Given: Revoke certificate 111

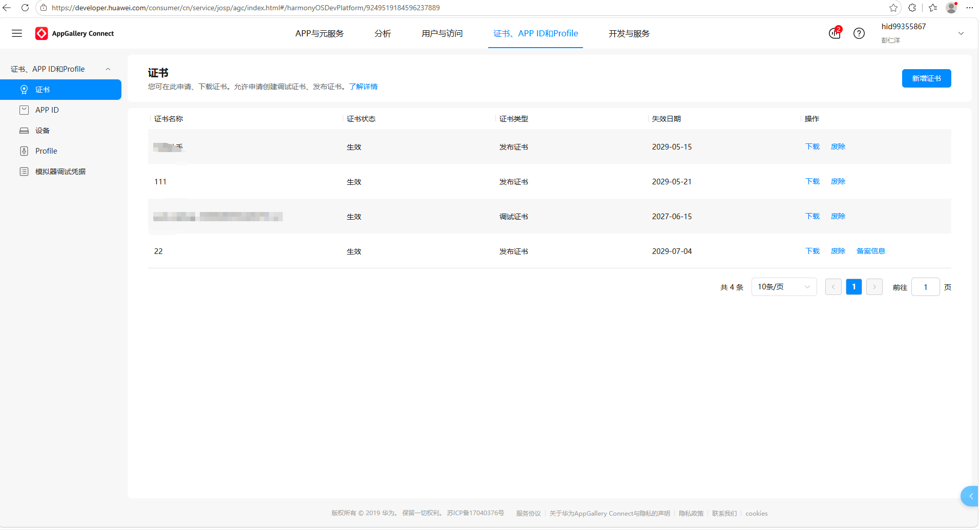Looking at the screenshot, I should [838, 181].
